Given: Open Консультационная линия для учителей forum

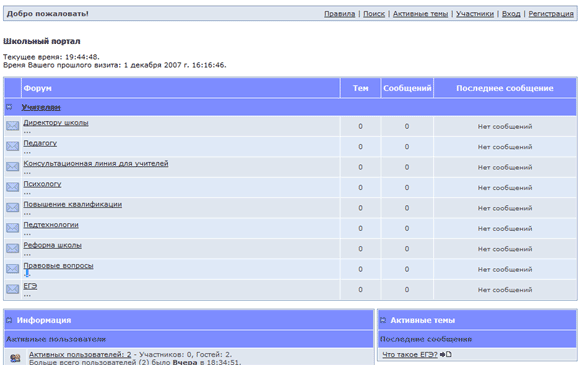Looking at the screenshot, I should click(x=96, y=163).
